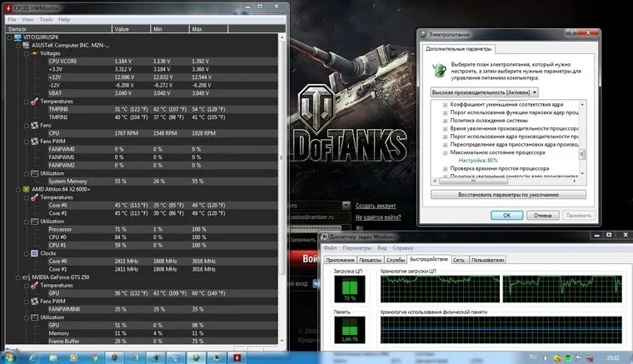Open the Файл menu in Task Manager
The image size is (633, 364).
pyautogui.click(x=330, y=247)
